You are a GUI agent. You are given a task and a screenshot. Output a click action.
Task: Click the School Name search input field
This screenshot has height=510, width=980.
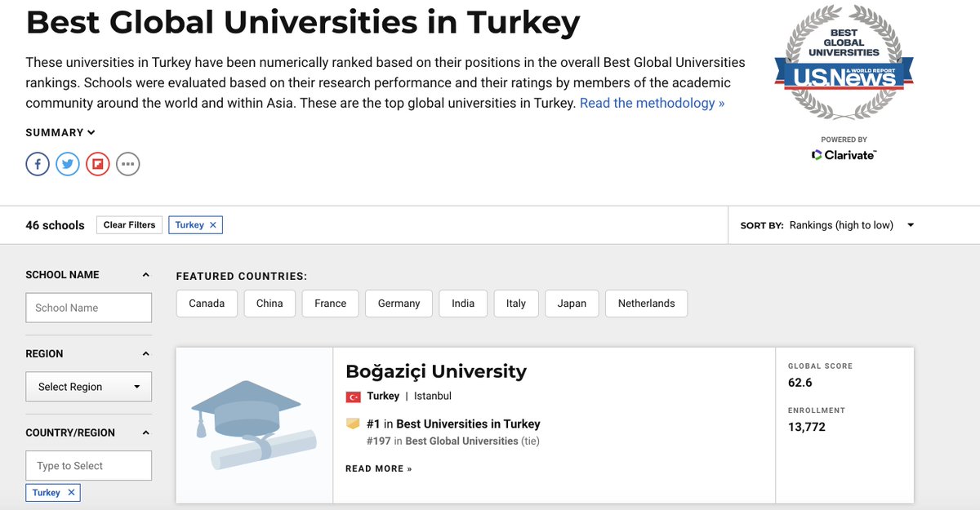[x=88, y=308]
